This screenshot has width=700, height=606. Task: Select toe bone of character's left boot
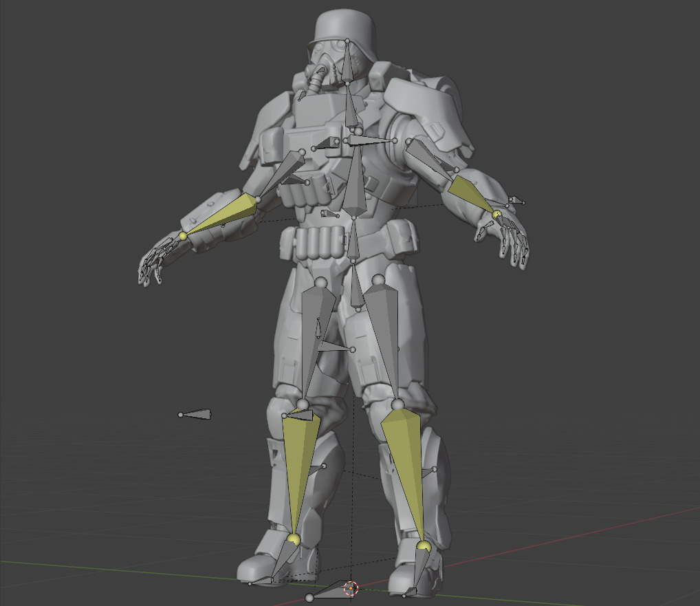[x=411, y=593]
